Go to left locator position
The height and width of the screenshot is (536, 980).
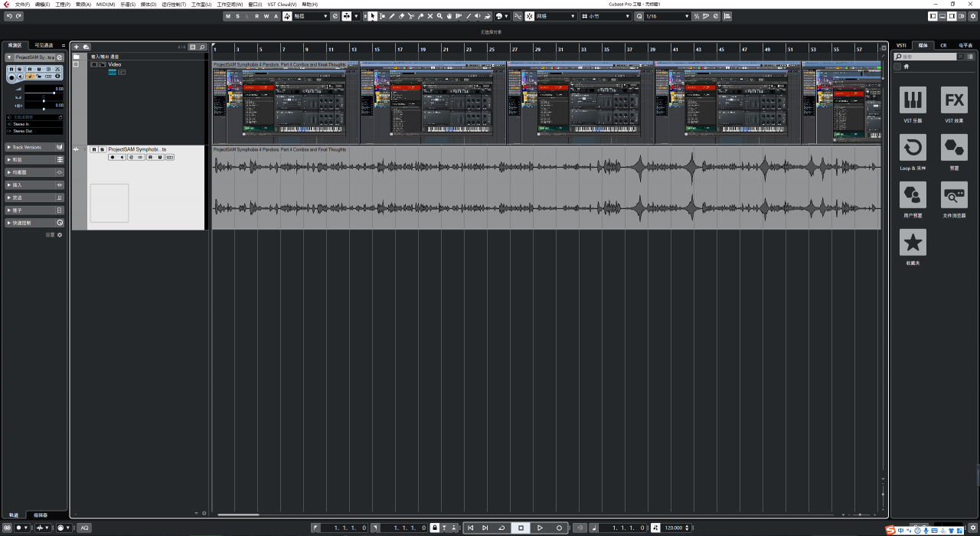(x=315, y=528)
